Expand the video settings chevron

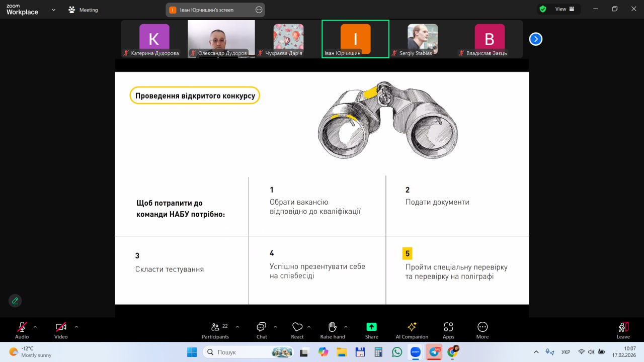click(76, 327)
